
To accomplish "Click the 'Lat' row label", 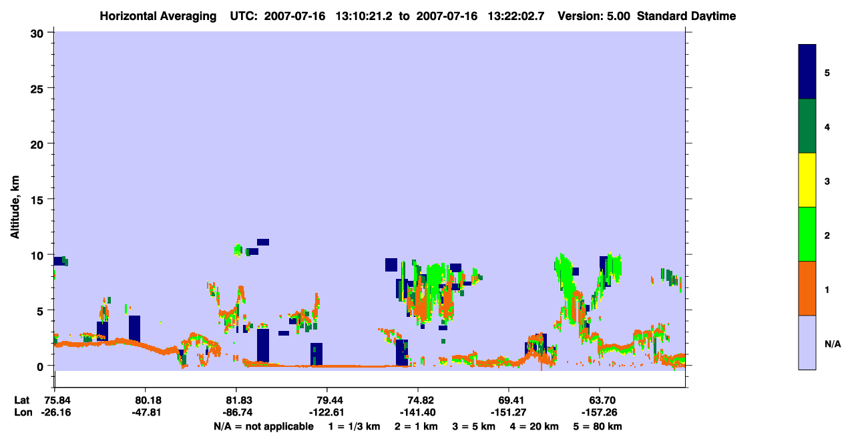I will pos(23,400).
